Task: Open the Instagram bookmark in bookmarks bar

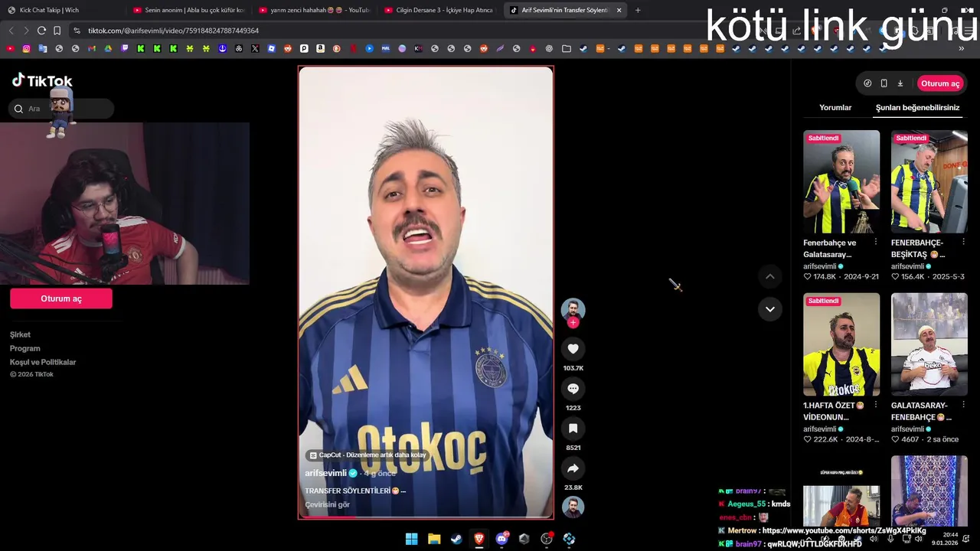Action: (x=26, y=48)
